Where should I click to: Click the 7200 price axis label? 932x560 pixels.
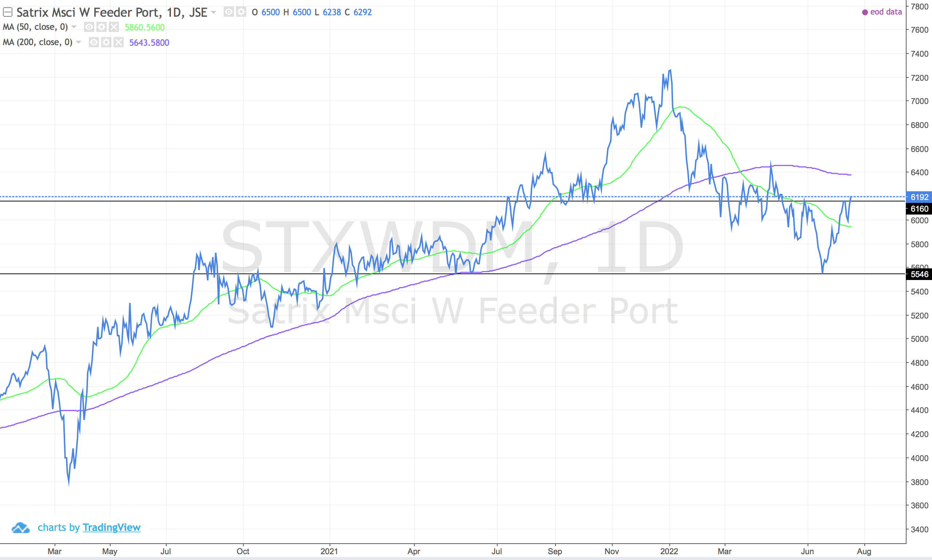coord(919,78)
